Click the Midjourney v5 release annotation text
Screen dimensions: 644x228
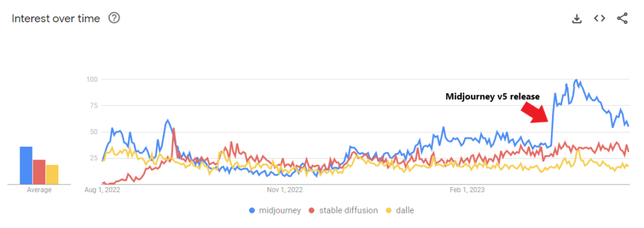tap(492, 96)
